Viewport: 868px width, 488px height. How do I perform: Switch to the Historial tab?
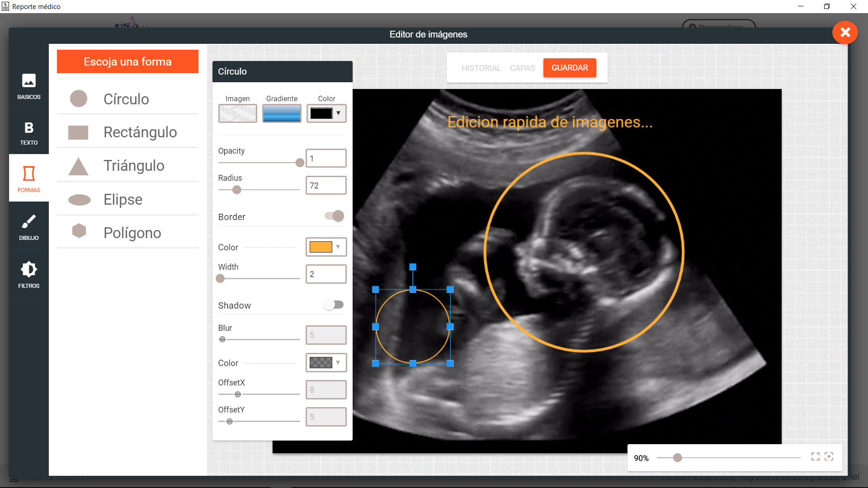point(481,68)
